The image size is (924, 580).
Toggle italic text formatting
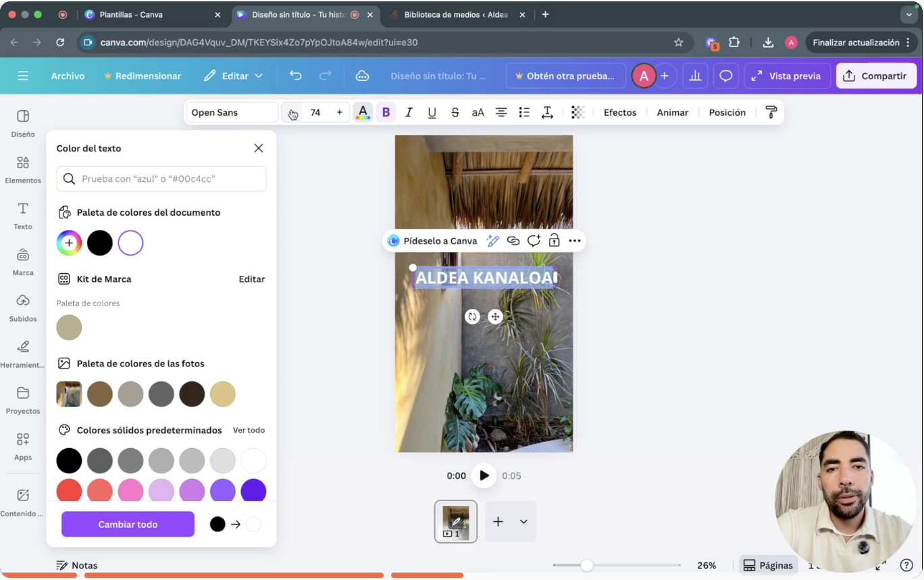(409, 113)
